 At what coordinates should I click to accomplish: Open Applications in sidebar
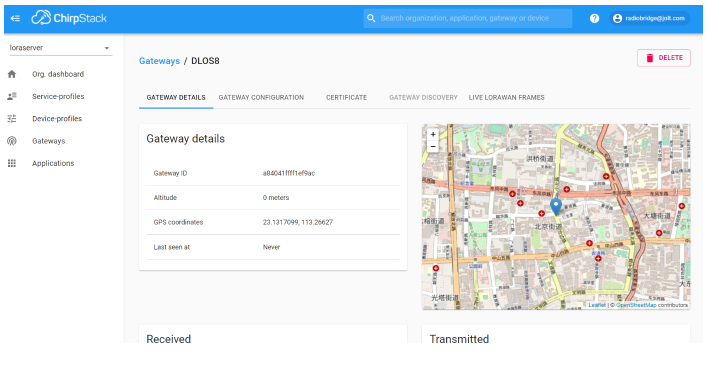(53, 163)
